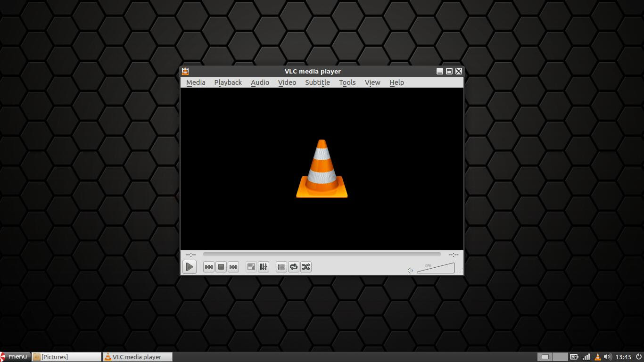Click the elapsed time label left of seek bar
644x362 pixels.
(x=191, y=255)
